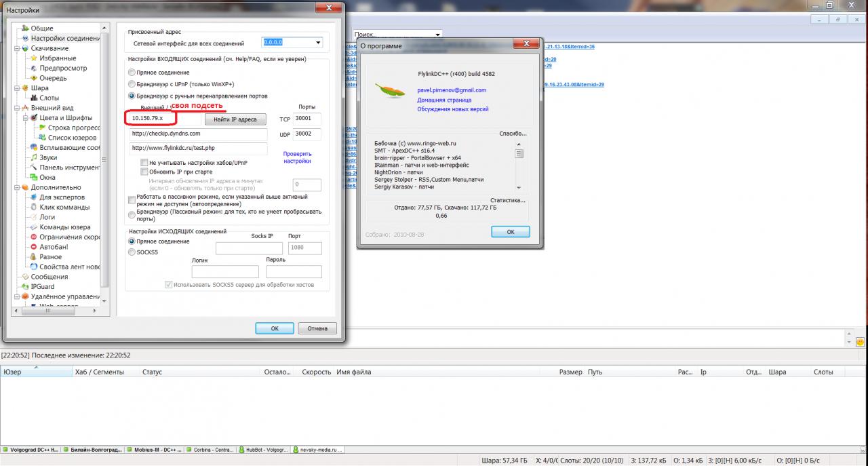Open Окна settings page

tap(47, 177)
